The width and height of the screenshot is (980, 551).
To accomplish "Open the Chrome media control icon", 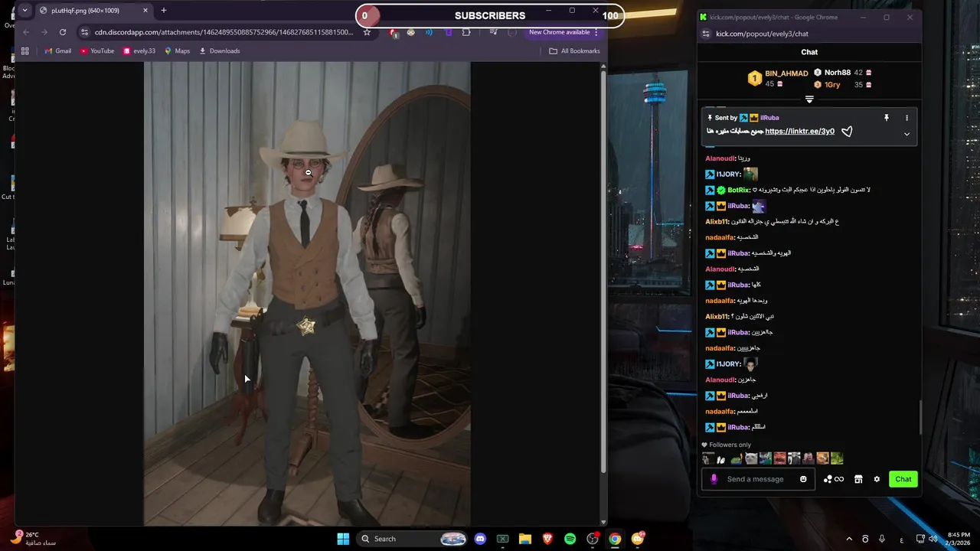I will click(494, 32).
